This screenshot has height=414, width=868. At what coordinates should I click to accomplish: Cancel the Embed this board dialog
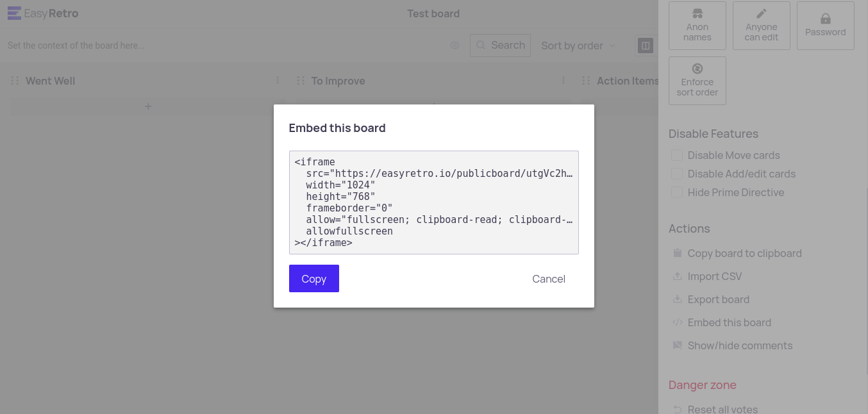(x=549, y=279)
